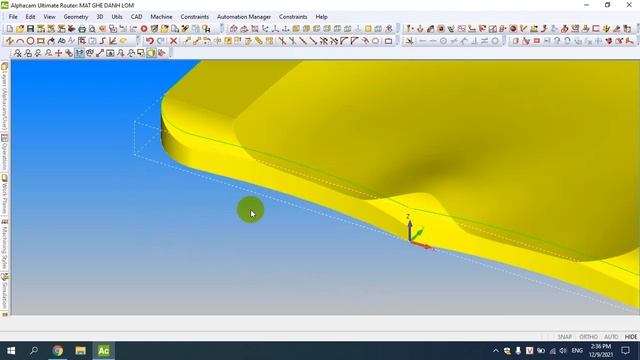
Task: Print using the printer icon
Action: [x=82, y=29]
